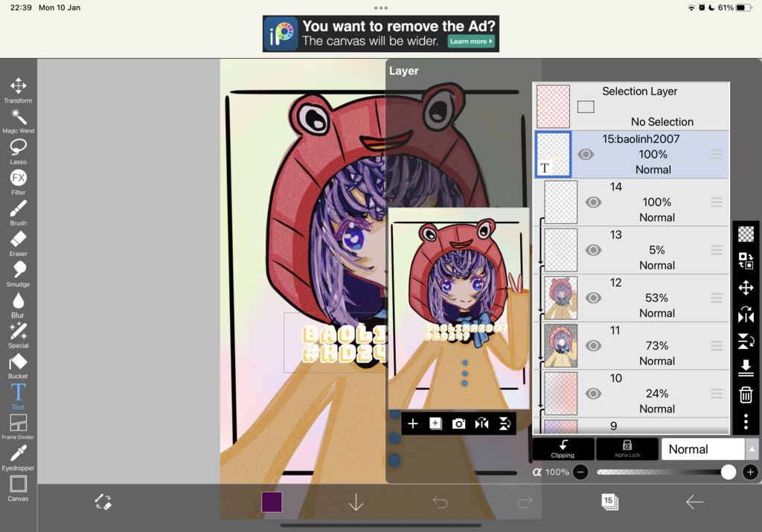Open the Canvas tool
This screenshot has width=762, height=532.
click(18, 488)
